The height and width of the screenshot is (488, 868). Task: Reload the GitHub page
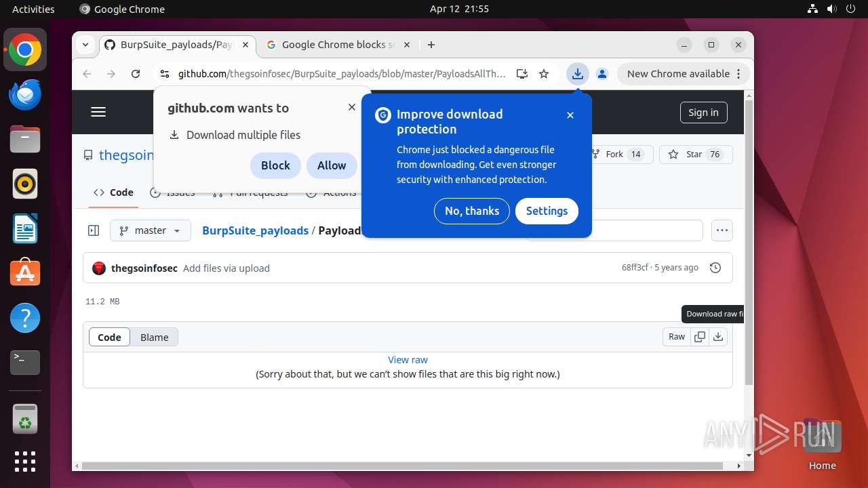(x=136, y=74)
